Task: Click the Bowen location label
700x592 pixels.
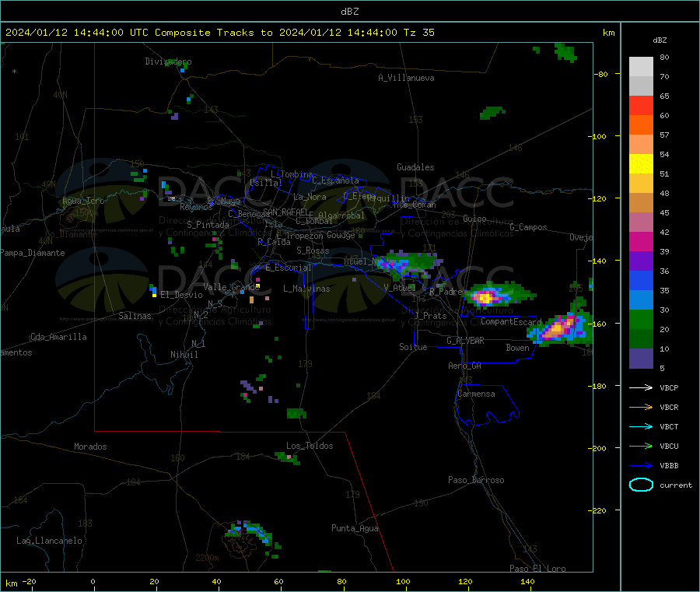Action: (x=517, y=347)
